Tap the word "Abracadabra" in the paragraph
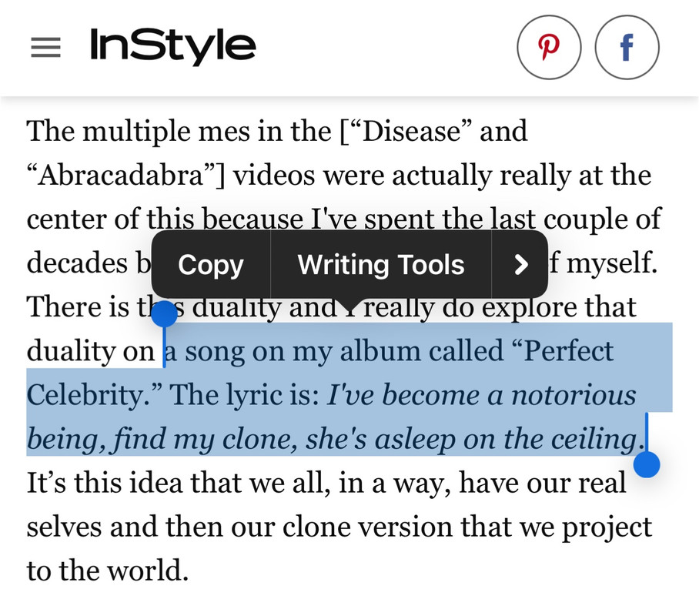The width and height of the screenshot is (699, 616). pos(121,175)
